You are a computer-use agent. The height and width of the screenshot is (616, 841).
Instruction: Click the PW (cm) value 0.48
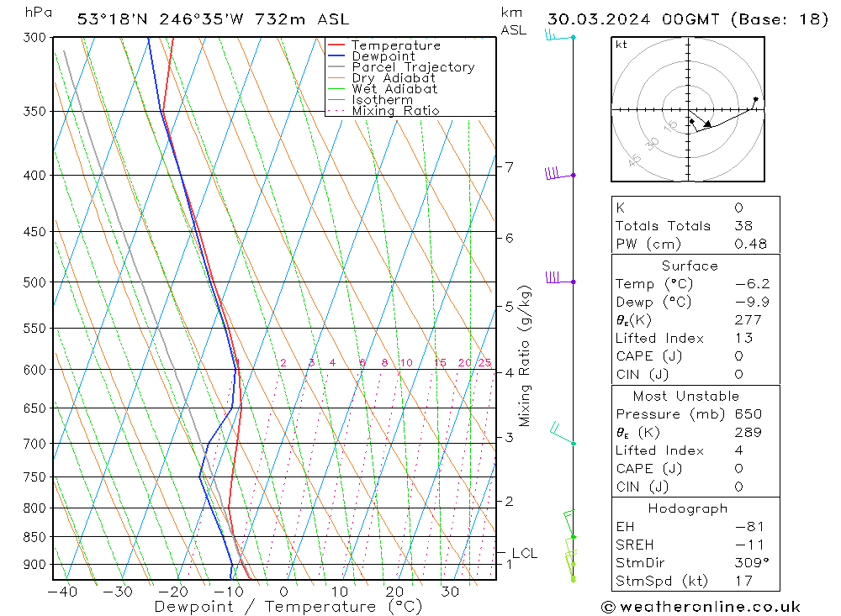[x=751, y=244]
